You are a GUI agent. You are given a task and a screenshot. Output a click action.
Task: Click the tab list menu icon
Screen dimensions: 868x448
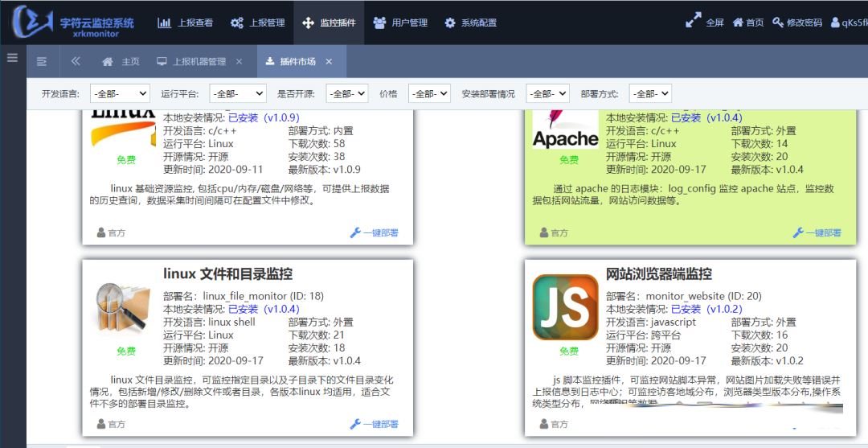coord(42,62)
